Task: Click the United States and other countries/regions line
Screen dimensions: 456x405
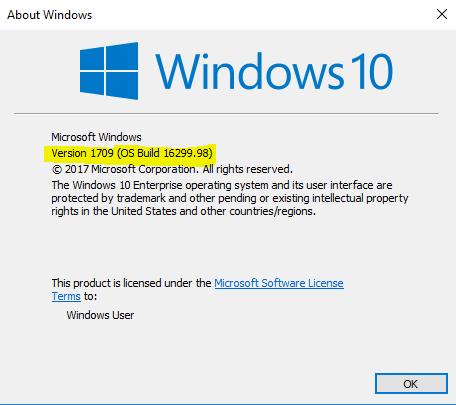Action: [183, 211]
